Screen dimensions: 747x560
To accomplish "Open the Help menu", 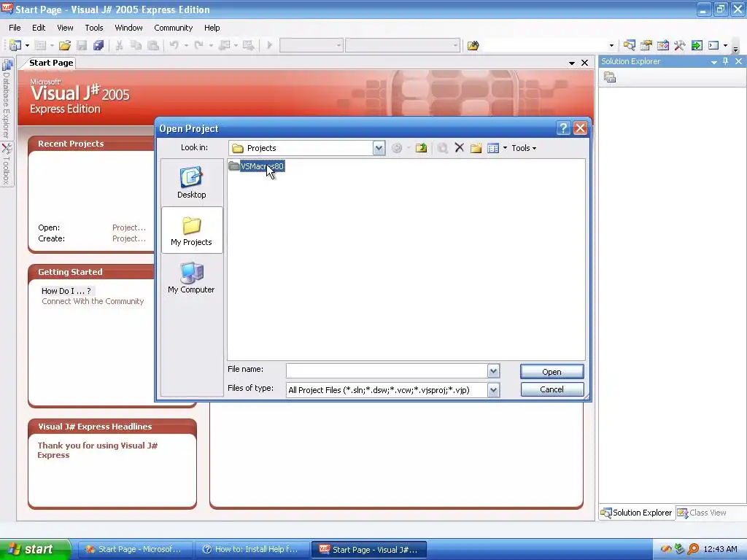I will pyautogui.click(x=212, y=28).
